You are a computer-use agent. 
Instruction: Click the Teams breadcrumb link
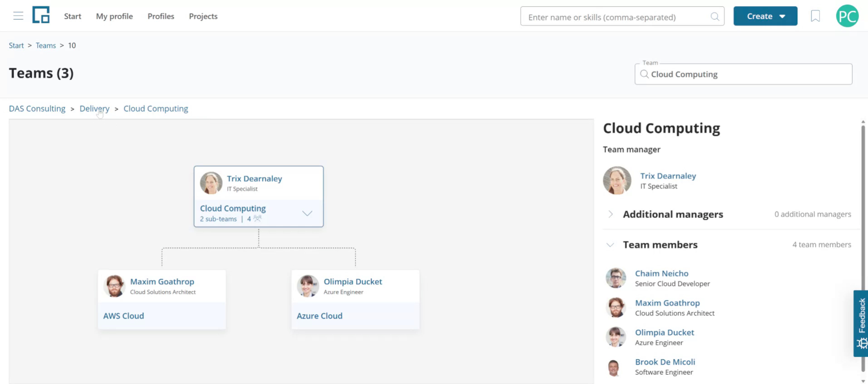click(46, 45)
